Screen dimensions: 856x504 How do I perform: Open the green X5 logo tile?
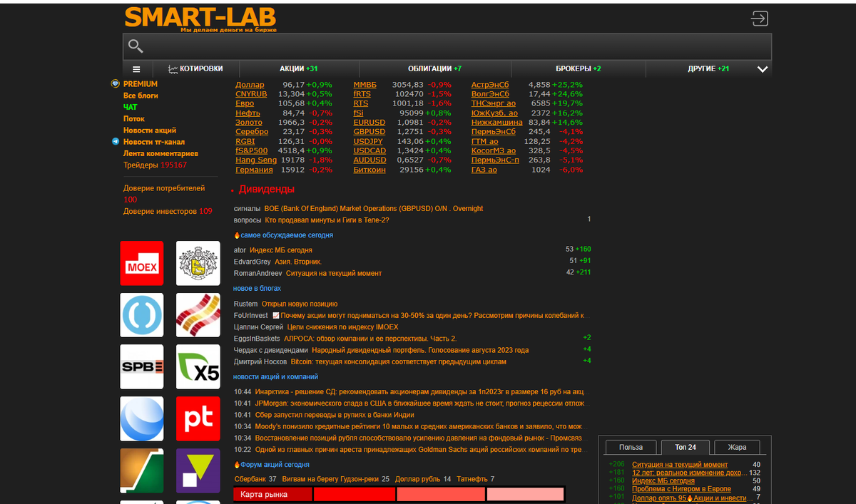click(198, 366)
